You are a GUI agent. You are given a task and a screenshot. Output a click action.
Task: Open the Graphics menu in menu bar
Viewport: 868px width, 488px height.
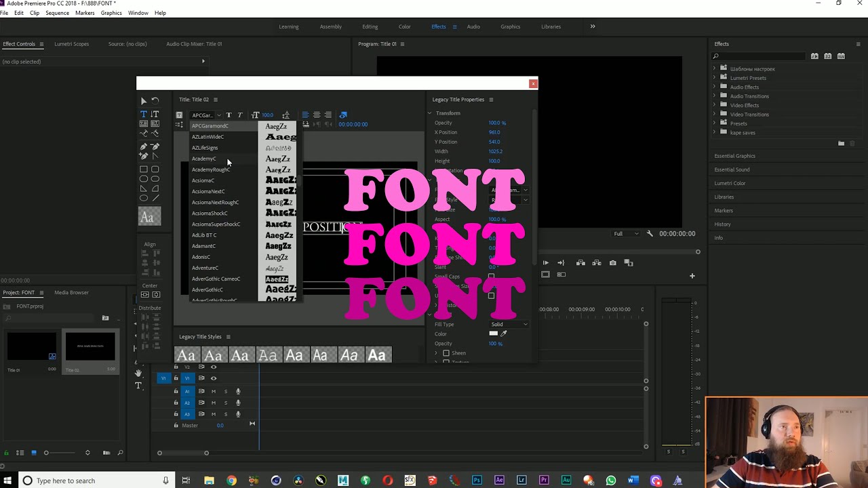pos(111,13)
